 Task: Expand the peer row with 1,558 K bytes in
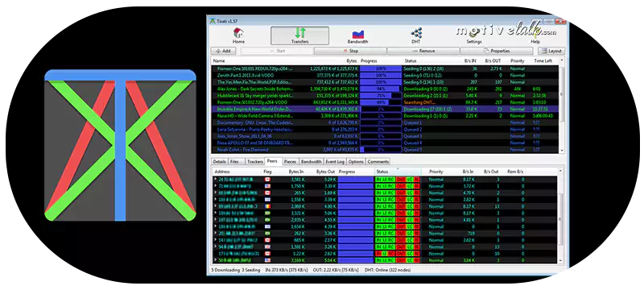[x=215, y=200]
